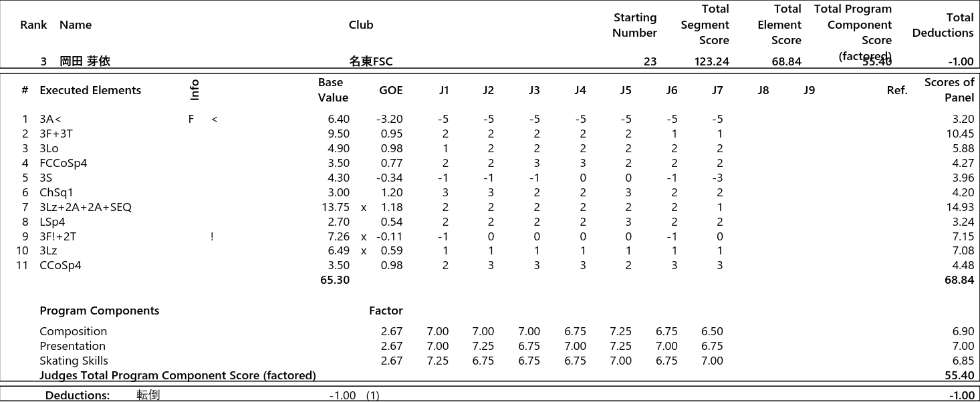Click the club name 名東FSC

[x=370, y=61]
